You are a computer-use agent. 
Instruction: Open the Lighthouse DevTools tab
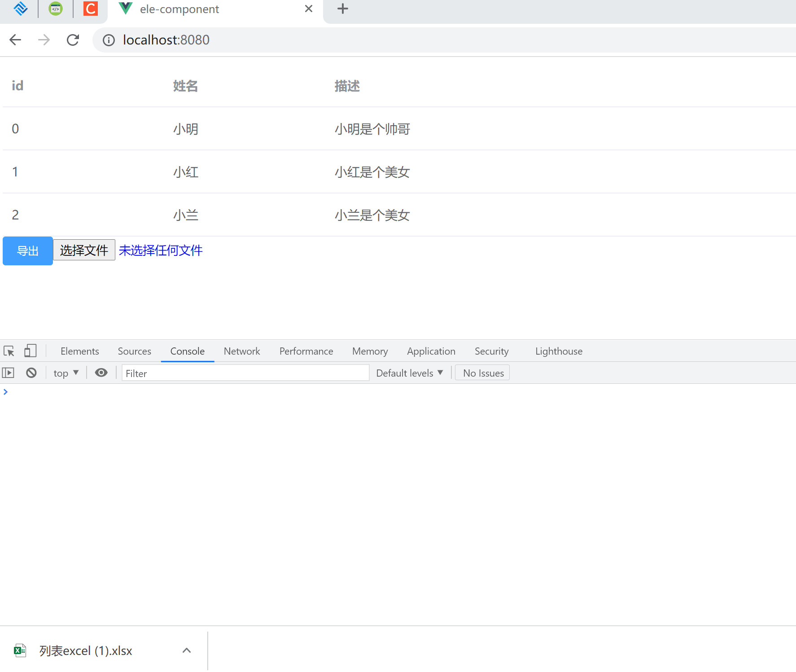click(x=559, y=351)
